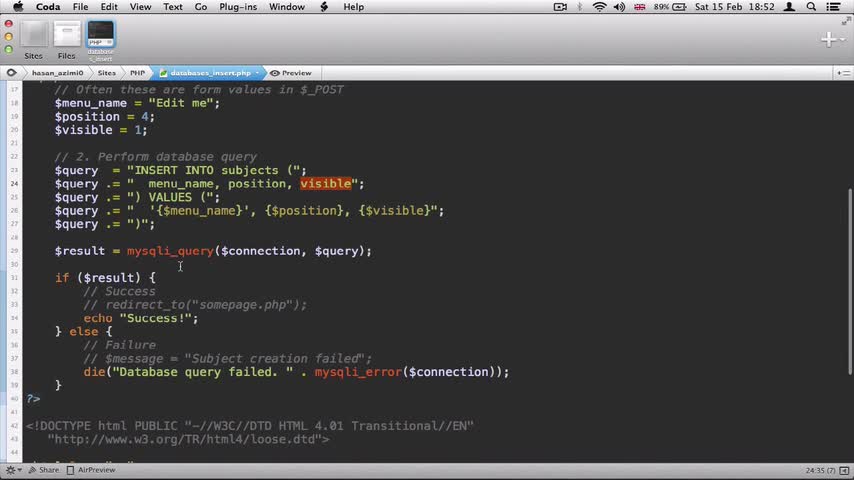This screenshot has width=854, height=480.
Task: Click the Bluetooth menu bar icon
Action: (580, 7)
